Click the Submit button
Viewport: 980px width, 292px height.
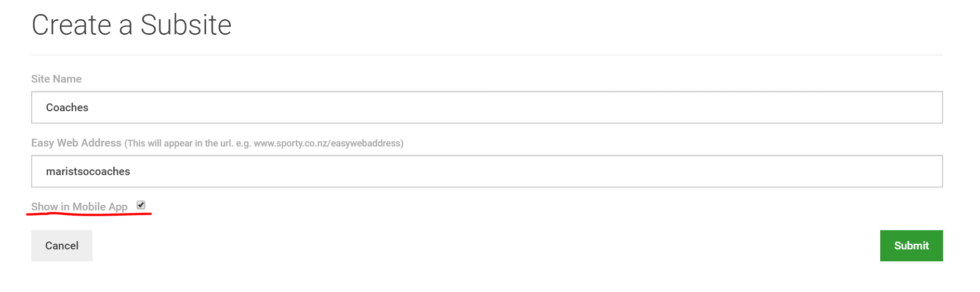tap(911, 246)
